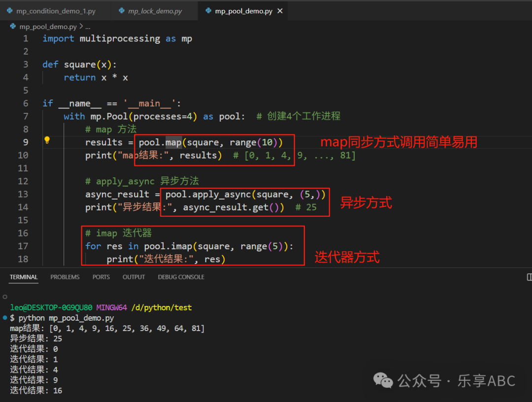Viewport: 532px width, 402px height.
Task: Click Python file icon on mp_lock_demo.py tab
Action: [122, 11]
